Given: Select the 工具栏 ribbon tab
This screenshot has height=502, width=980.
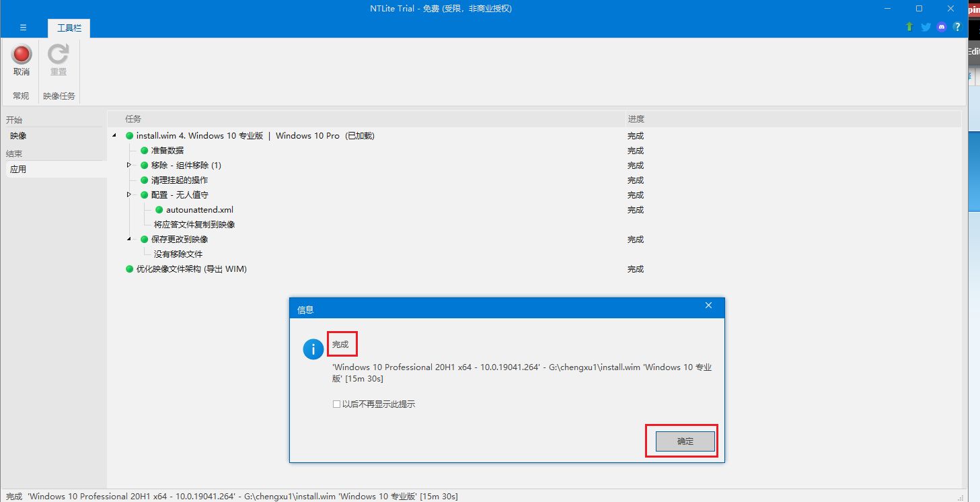Looking at the screenshot, I should click(x=69, y=28).
